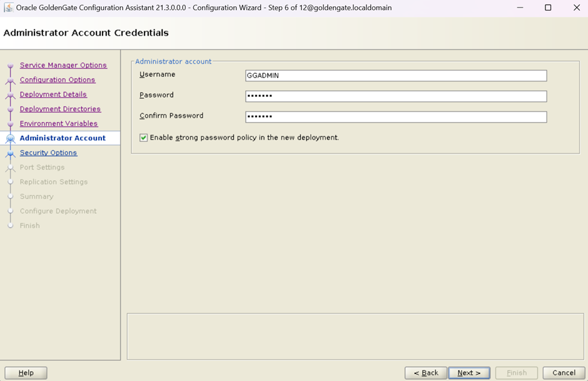Open the Help button
588x381 pixels.
(x=26, y=373)
